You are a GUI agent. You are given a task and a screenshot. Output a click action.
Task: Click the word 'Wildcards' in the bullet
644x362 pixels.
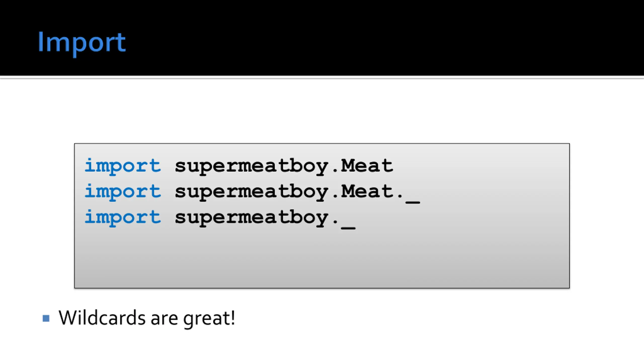pyautogui.click(x=102, y=318)
